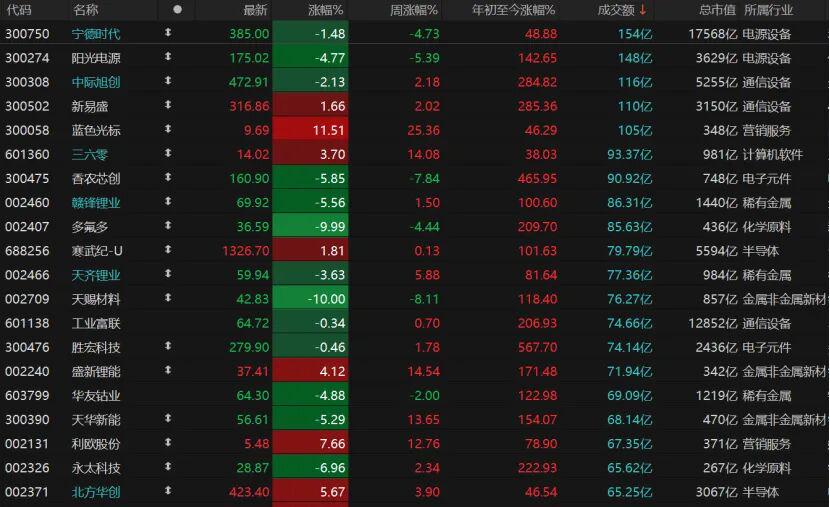Open stock 中际旭创 by its name
Screen dimensions: 830x507
96,82
